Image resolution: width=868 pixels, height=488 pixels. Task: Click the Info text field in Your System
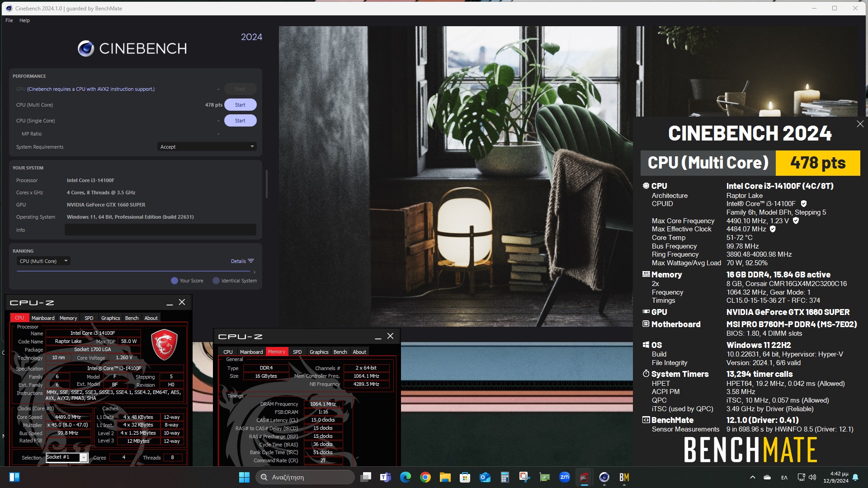160,230
